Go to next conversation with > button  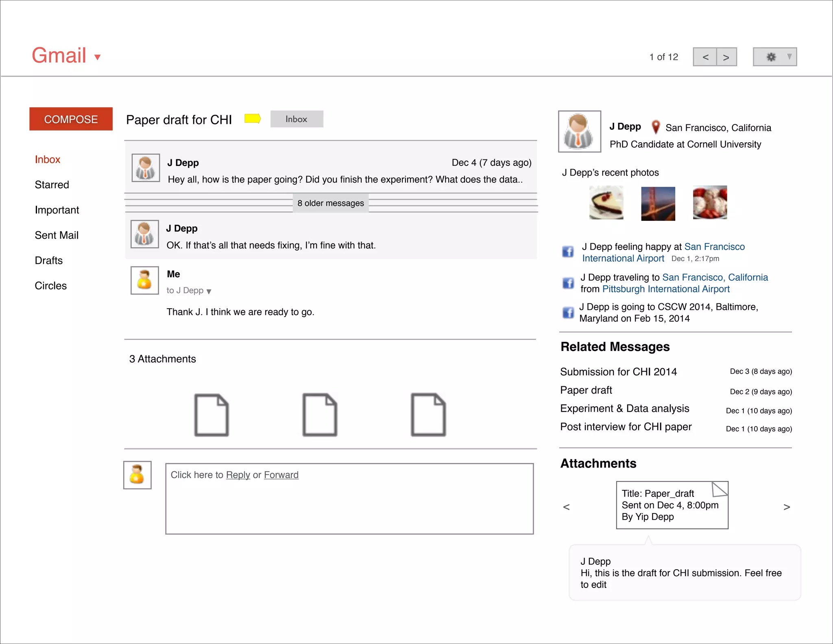click(726, 57)
